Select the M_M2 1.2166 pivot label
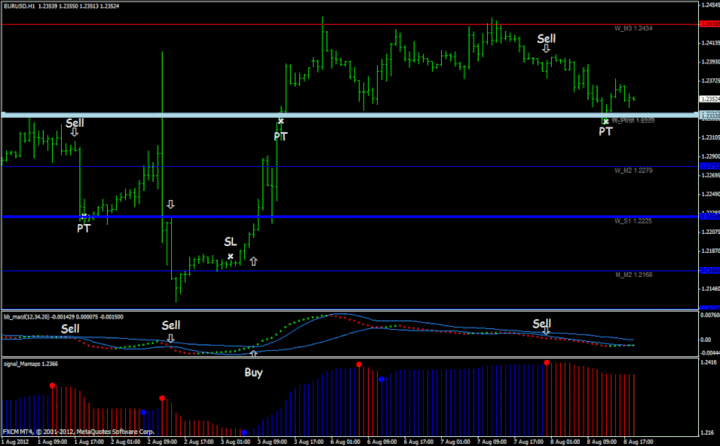 (x=634, y=275)
